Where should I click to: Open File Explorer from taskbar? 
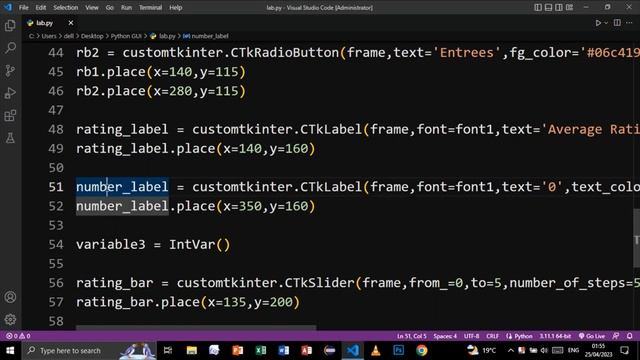click(191, 351)
